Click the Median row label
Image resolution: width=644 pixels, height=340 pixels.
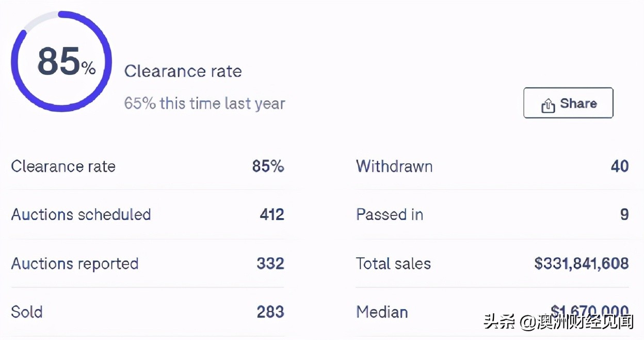(x=382, y=312)
